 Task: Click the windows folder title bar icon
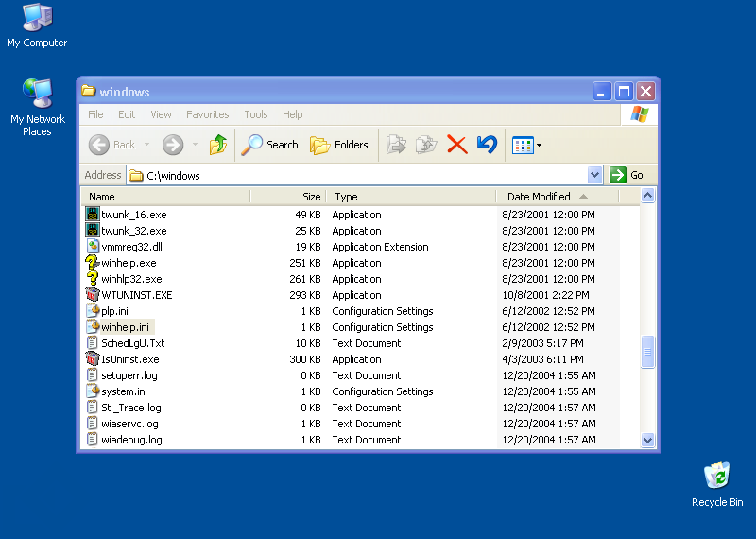[x=88, y=91]
